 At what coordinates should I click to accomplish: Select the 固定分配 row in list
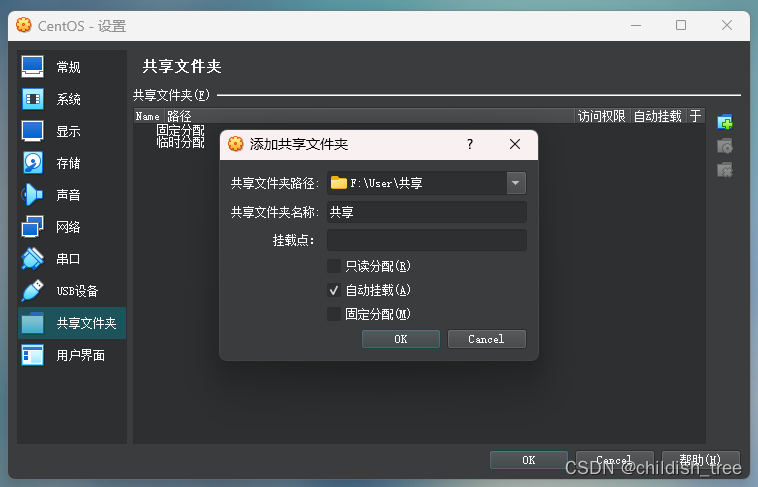coord(180,130)
